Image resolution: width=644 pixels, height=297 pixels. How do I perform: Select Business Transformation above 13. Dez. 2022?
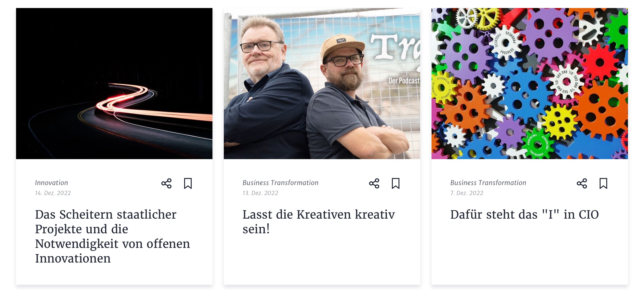280,183
